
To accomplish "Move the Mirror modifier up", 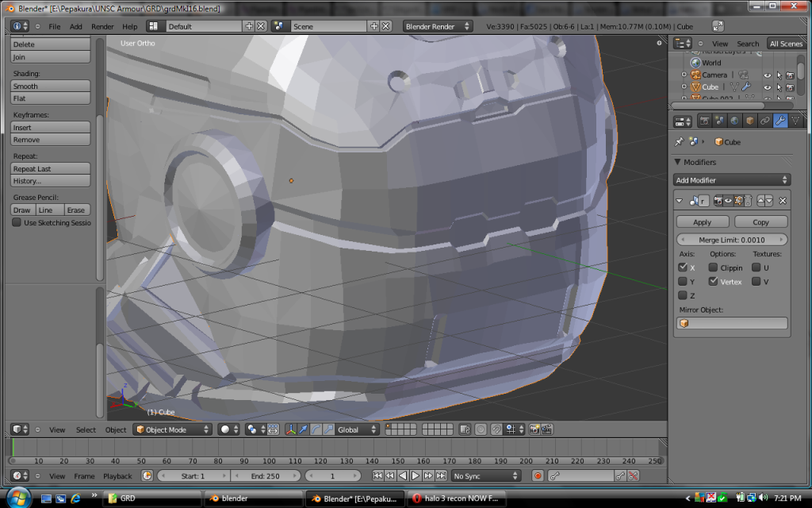I will point(760,201).
